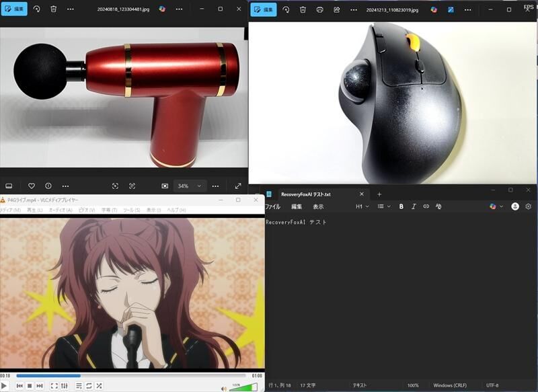Rotate the trackball mouse photo
The image size is (538, 392).
[x=286, y=9]
